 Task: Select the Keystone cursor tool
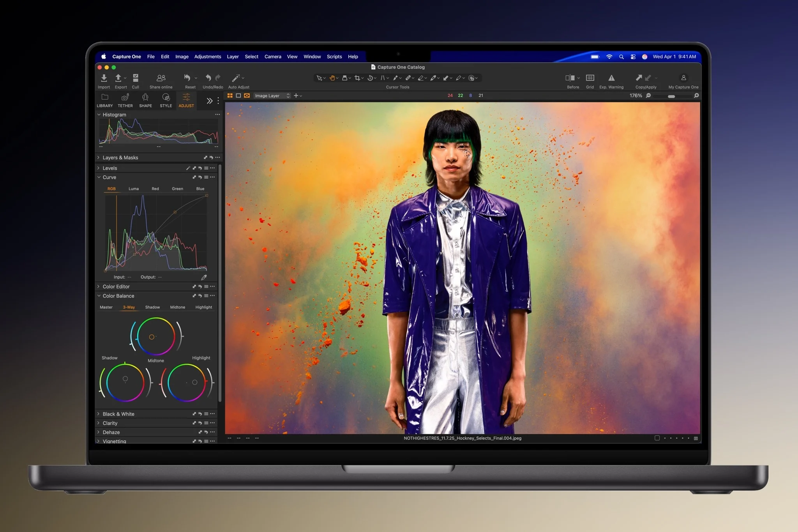(x=383, y=78)
